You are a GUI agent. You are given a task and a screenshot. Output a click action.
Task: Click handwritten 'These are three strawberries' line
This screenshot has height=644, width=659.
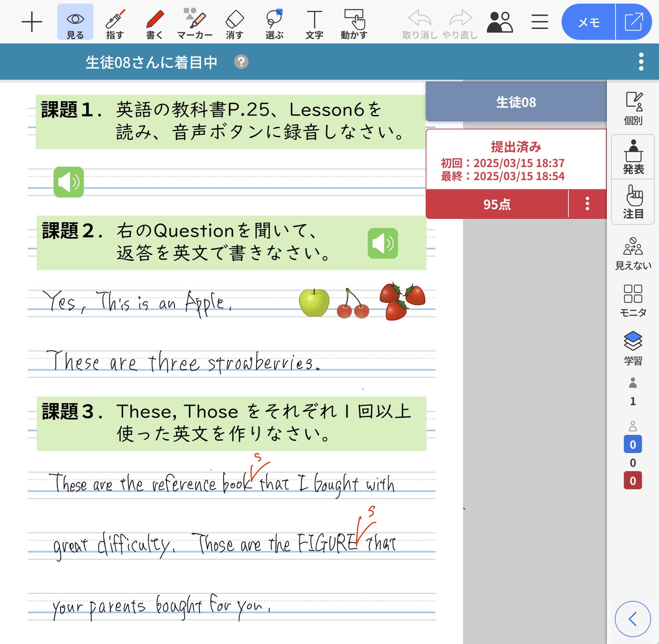coord(183,362)
